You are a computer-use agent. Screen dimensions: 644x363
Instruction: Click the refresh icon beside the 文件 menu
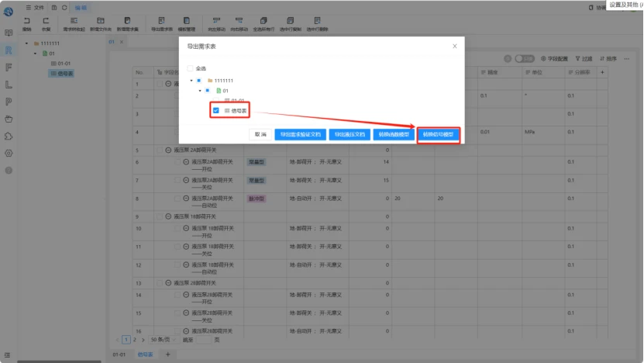[x=64, y=8]
